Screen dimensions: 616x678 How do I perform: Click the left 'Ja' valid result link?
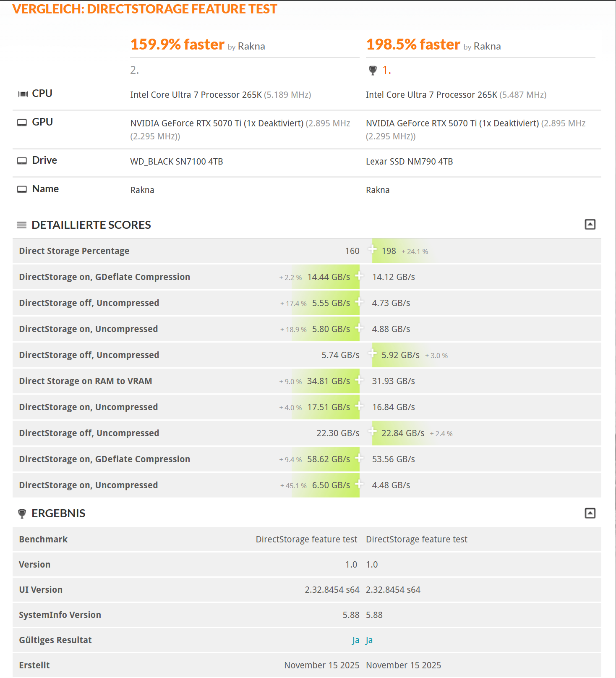pos(355,640)
